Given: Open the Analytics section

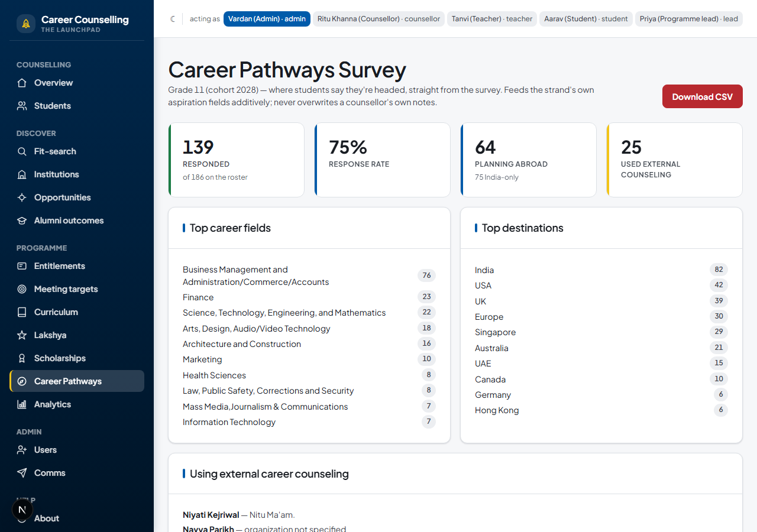Looking at the screenshot, I should [77, 404].
